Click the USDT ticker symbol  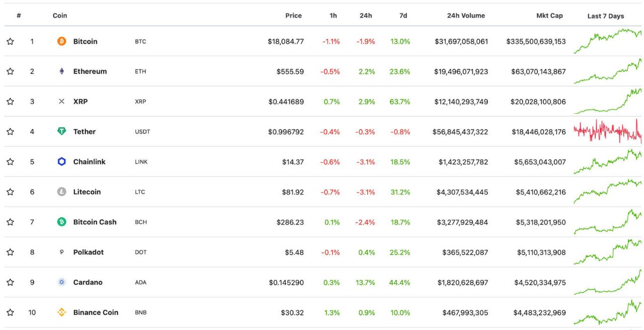pyautogui.click(x=142, y=131)
